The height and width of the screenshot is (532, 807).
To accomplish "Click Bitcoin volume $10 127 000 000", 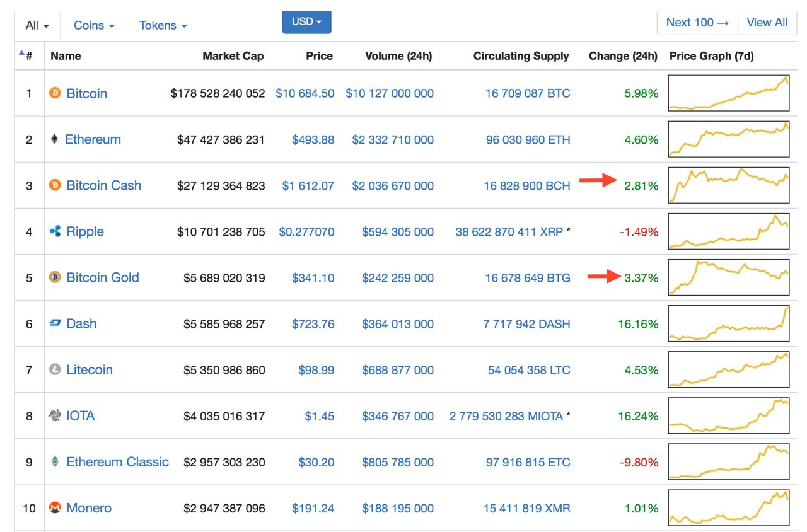I will tap(390, 93).
